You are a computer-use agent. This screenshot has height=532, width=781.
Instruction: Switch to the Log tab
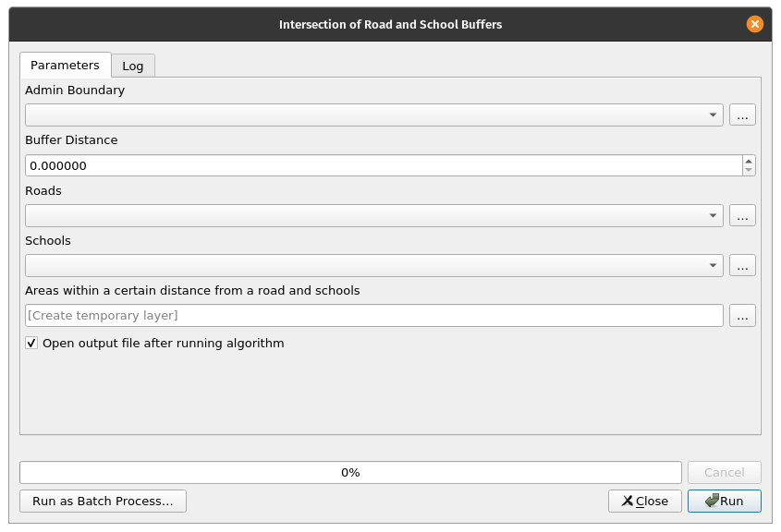pos(133,66)
